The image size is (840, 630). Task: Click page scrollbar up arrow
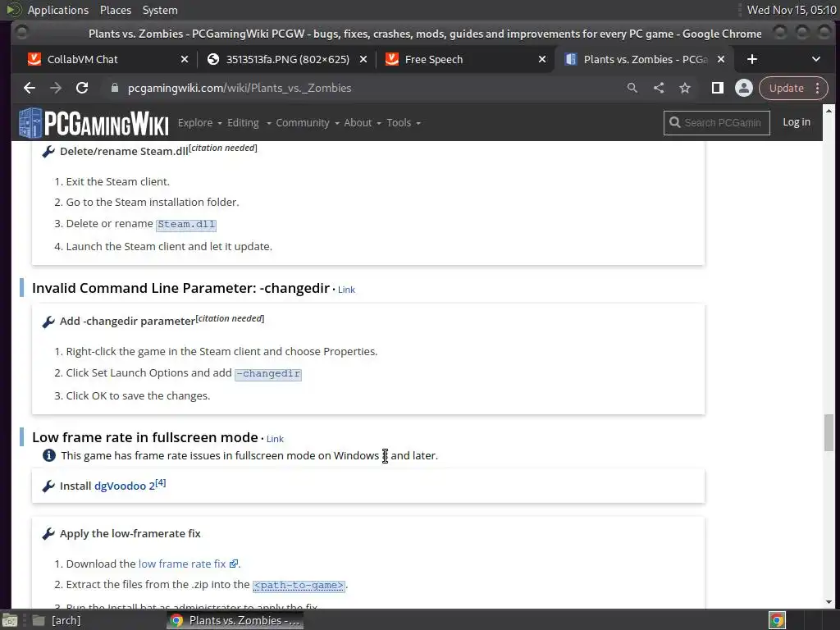tap(829, 111)
